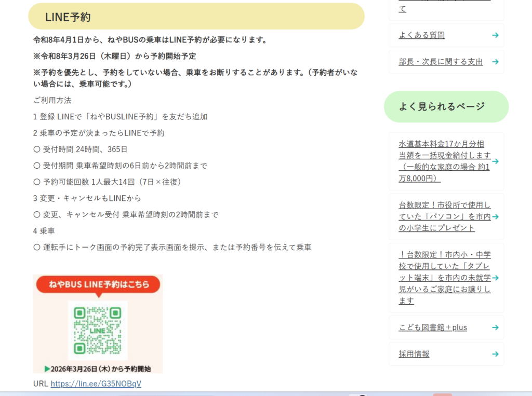
Task: Click the arrow icon beside 部長・次長に関する支出
Action: coord(495,62)
